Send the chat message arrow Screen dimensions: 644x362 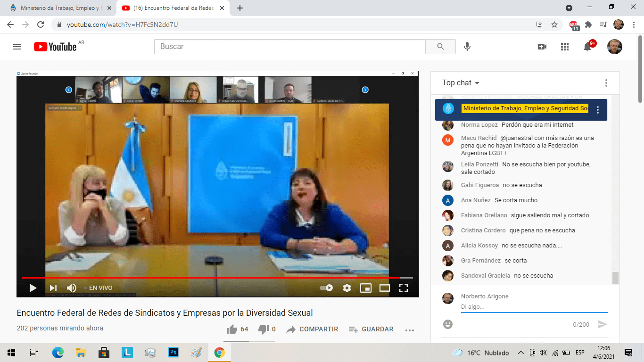tap(602, 324)
